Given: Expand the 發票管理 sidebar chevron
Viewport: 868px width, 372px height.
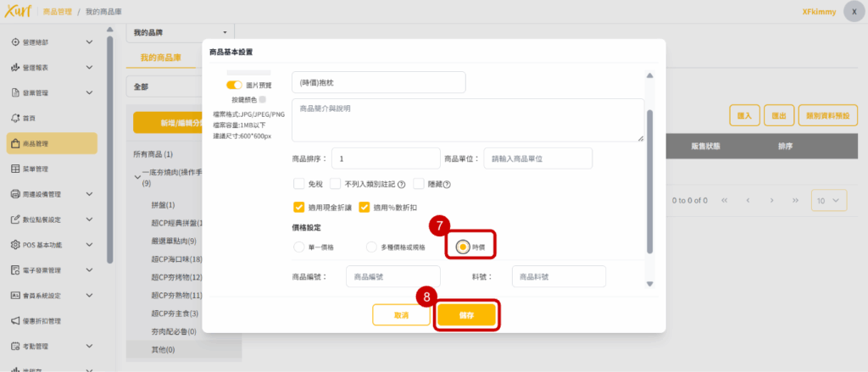Looking at the screenshot, I should [x=90, y=92].
